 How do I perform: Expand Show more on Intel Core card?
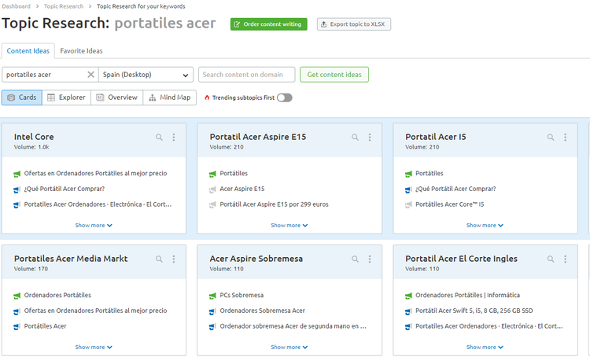coord(94,226)
